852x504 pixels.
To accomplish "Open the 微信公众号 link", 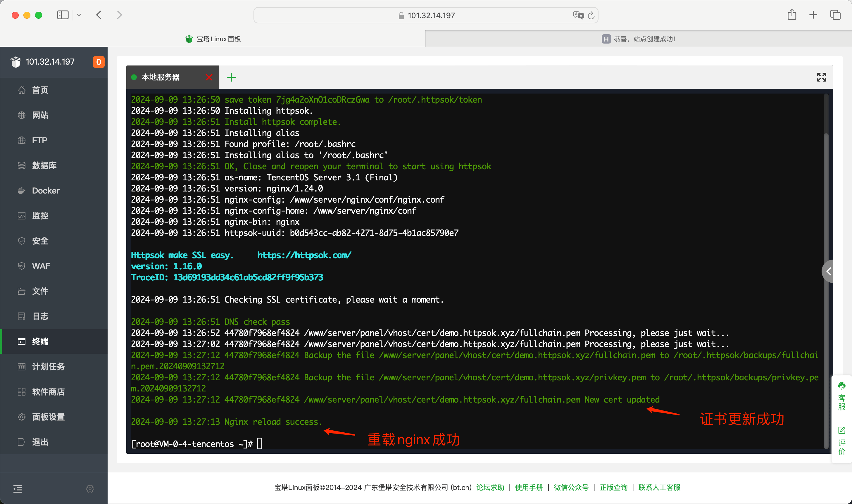I will click(571, 487).
